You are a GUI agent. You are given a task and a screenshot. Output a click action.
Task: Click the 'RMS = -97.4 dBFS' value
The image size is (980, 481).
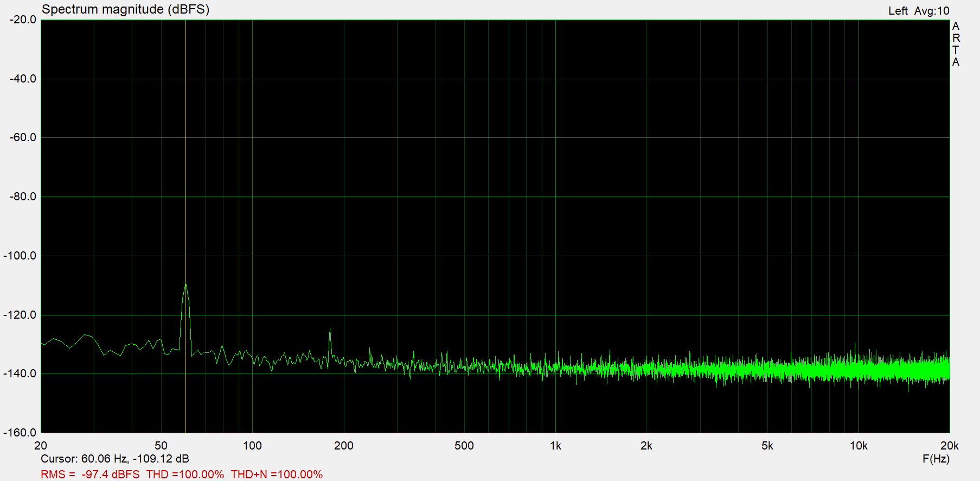click(90, 474)
